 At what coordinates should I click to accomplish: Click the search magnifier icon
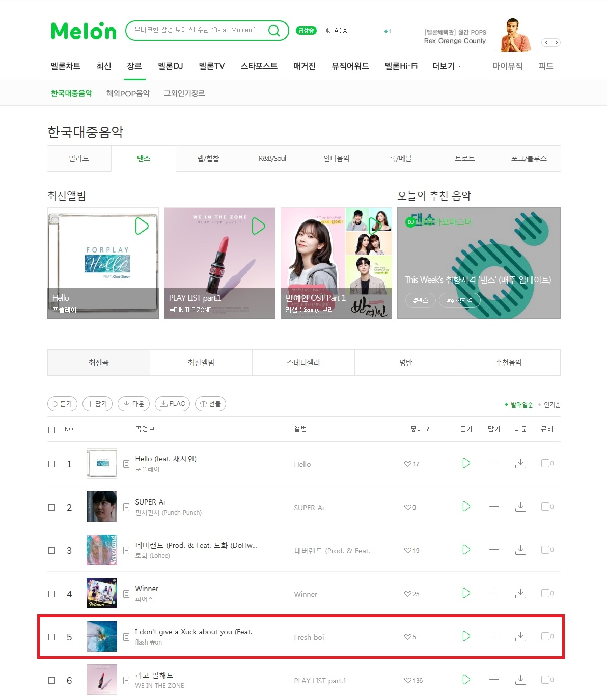pos(274,31)
